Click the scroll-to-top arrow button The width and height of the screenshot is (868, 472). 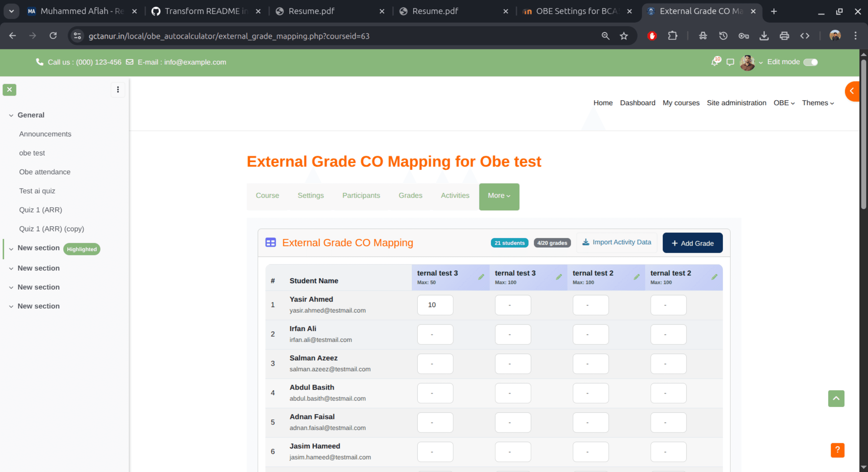[x=836, y=399]
